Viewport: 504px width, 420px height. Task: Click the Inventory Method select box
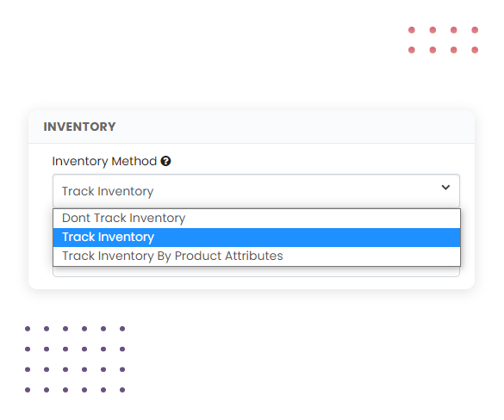tap(256, 191)
